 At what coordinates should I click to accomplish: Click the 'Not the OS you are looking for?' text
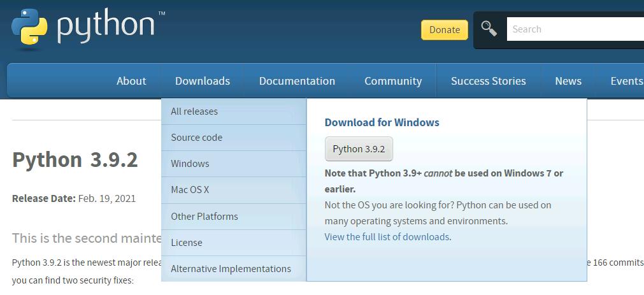[x=389, y=205]
